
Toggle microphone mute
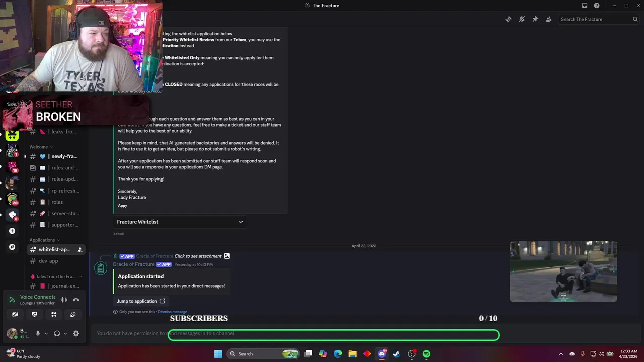[37, 333]
